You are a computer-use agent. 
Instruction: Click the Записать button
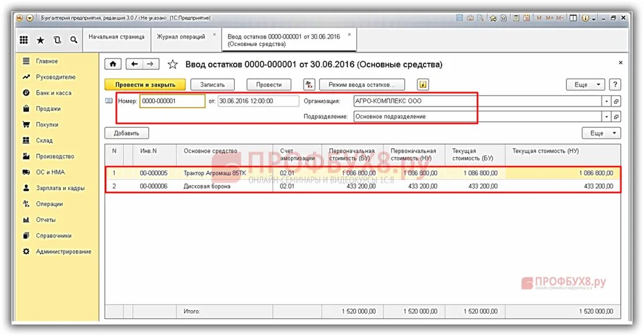coord(212,85)
